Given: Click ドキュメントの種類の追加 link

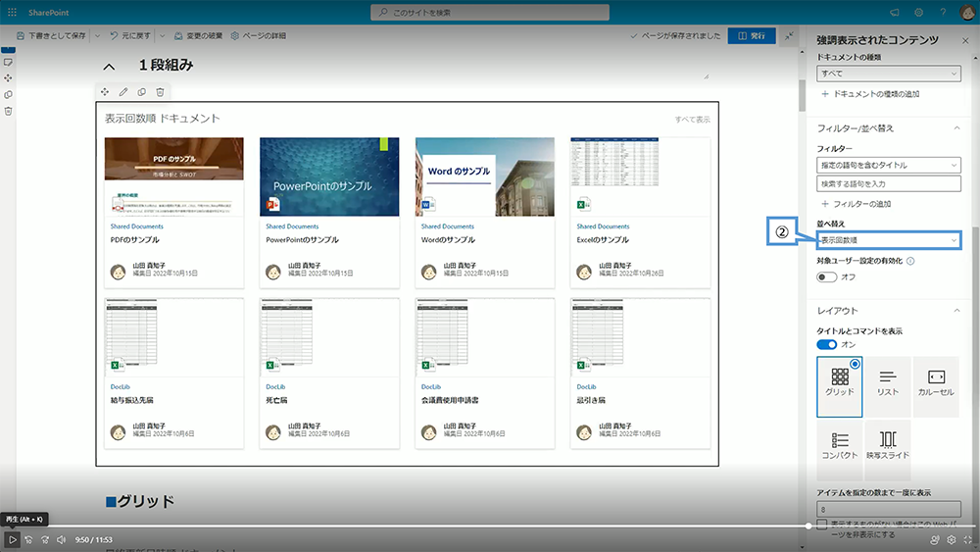Looking at the screenshot, I should pyautogui.click(x=870, y=94).
